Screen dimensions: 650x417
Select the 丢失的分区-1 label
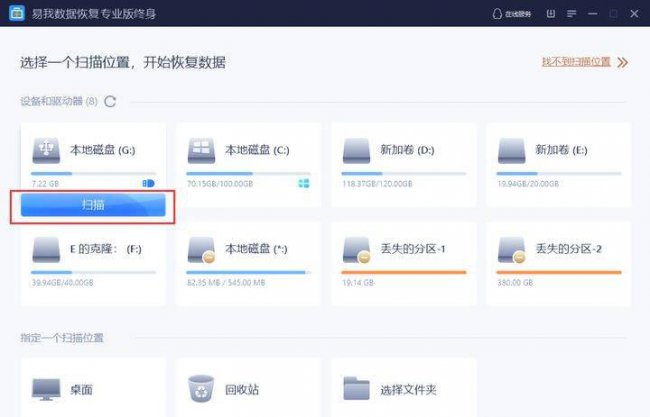[x=413, y=249]
